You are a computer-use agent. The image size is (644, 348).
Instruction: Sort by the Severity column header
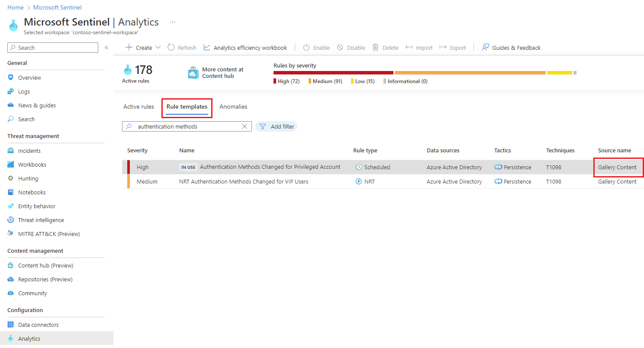(137, 151)
